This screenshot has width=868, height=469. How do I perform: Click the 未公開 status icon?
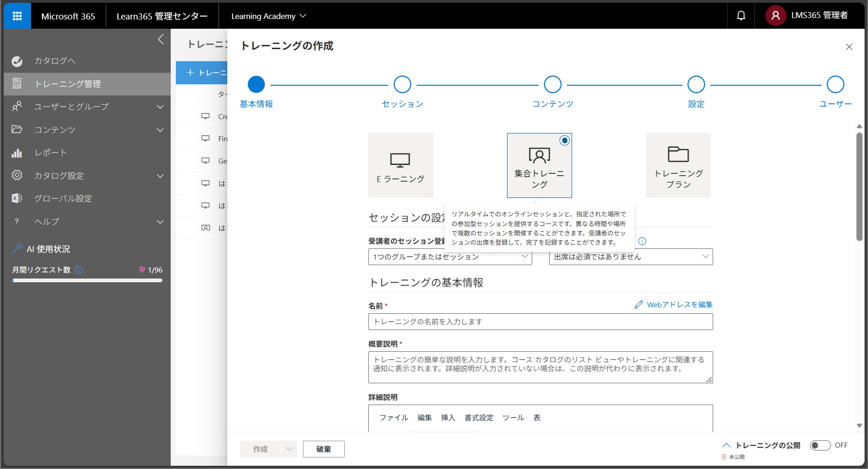[724, 457]
